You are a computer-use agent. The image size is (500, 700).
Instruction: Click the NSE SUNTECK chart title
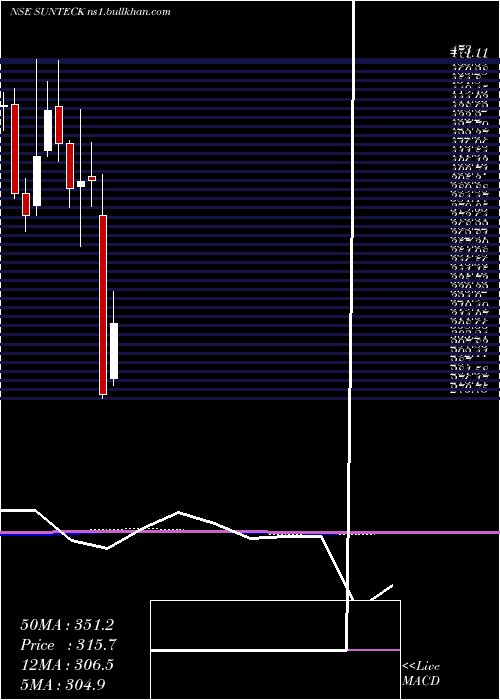click(90, 12)
